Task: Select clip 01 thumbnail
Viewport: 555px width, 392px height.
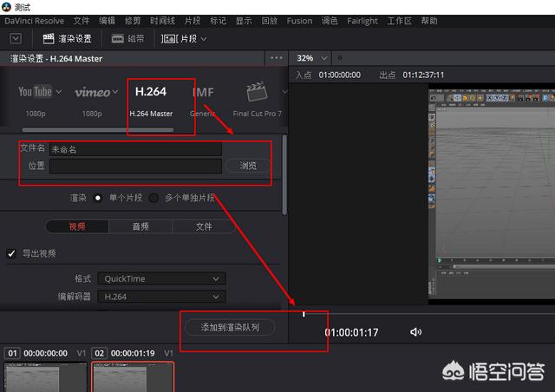Action: click(x=45, y=377)
